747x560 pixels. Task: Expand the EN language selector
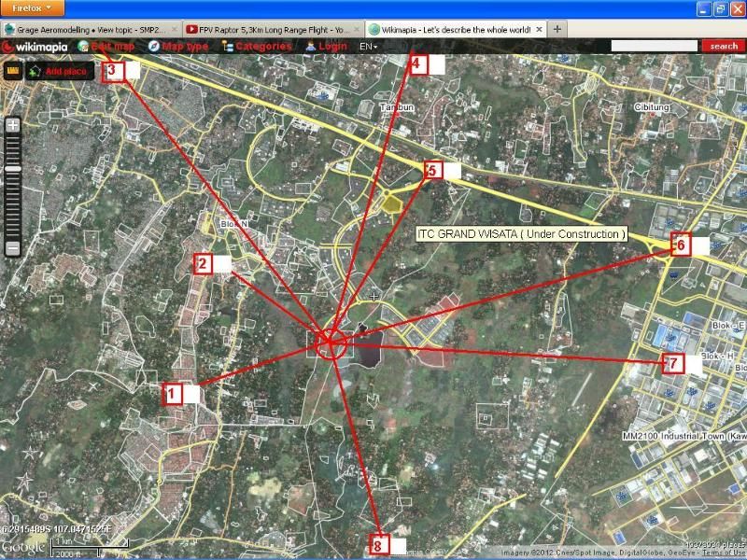tap(369, 46)
